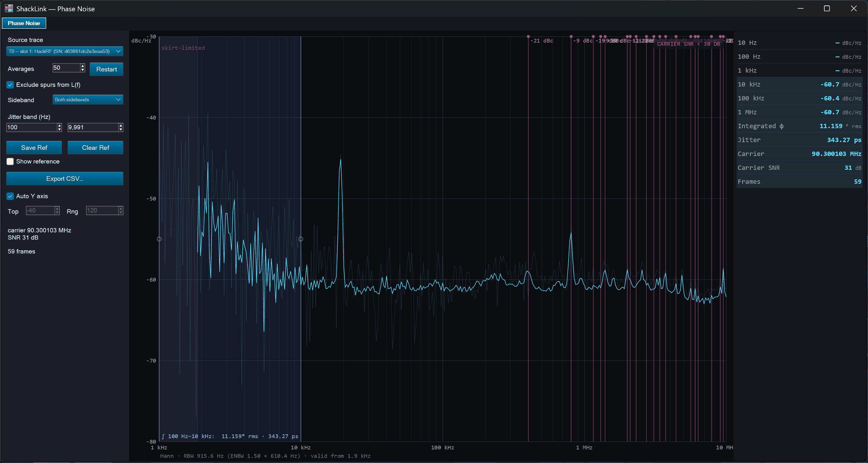
Task: Increment jitter band start value 100
Action: pos(60,125)
